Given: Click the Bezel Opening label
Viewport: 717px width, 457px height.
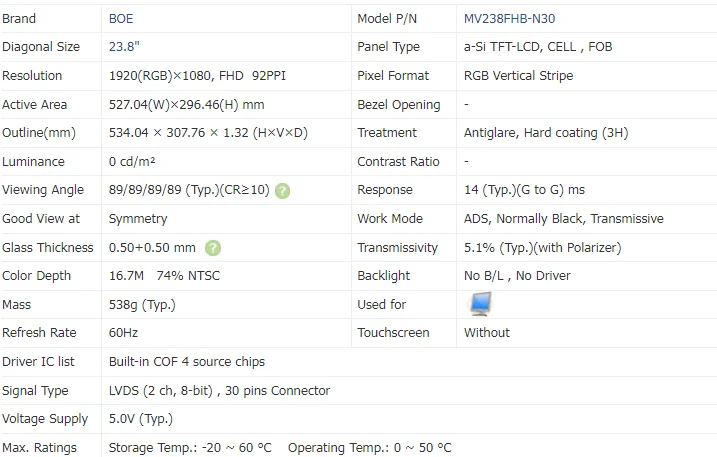Looking at the screenshot, I should 399,105.
